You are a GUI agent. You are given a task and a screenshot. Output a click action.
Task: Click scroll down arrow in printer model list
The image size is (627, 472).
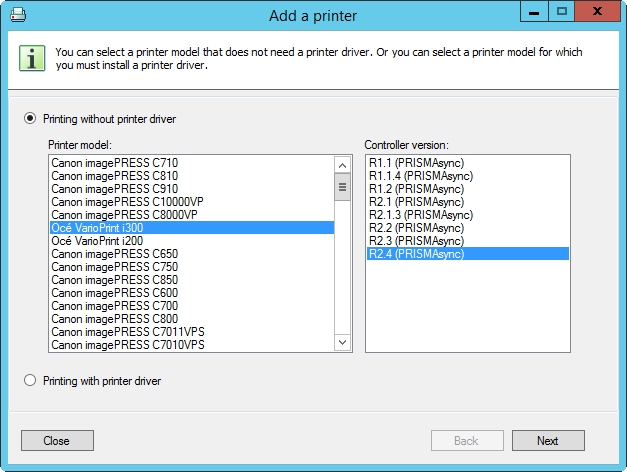point(342,342)
